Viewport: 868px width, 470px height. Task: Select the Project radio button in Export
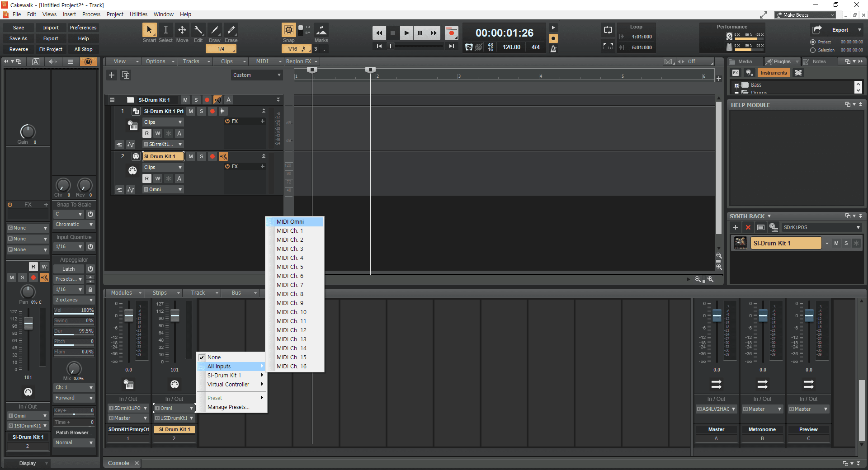(x=813, y=42)
